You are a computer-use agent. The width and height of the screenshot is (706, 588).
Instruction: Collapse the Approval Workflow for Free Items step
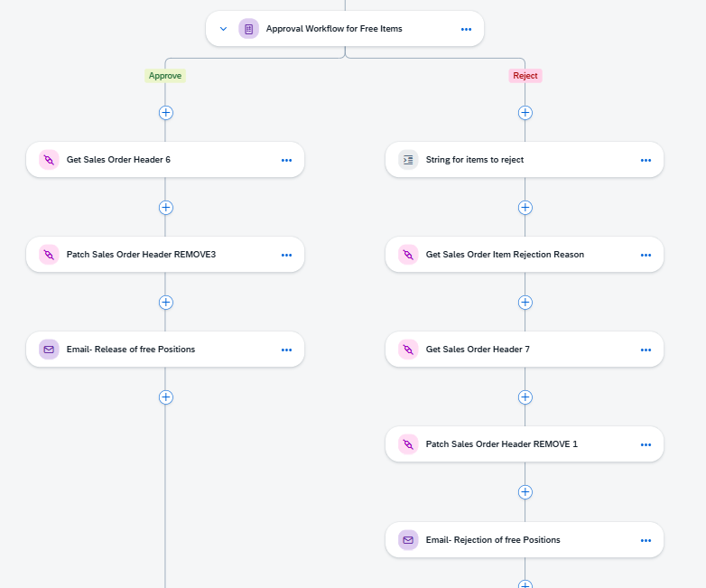coord(223,29)
